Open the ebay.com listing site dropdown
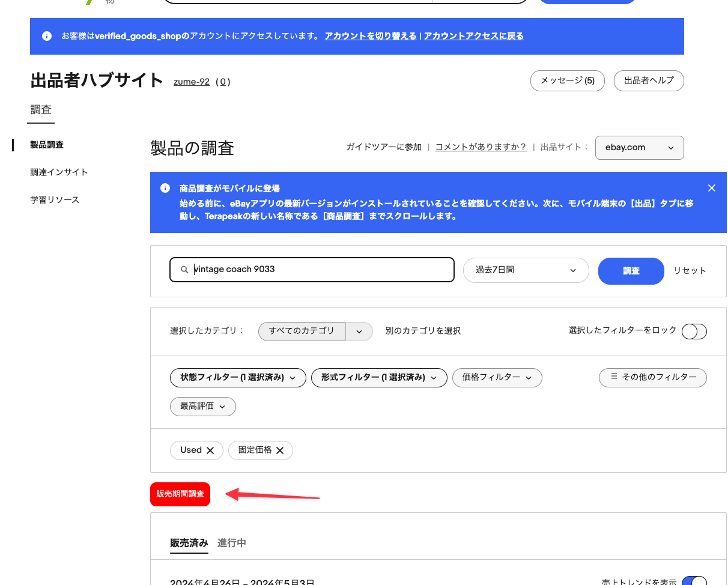The width and height of the screenshot is (728, 585). point(639,148)
